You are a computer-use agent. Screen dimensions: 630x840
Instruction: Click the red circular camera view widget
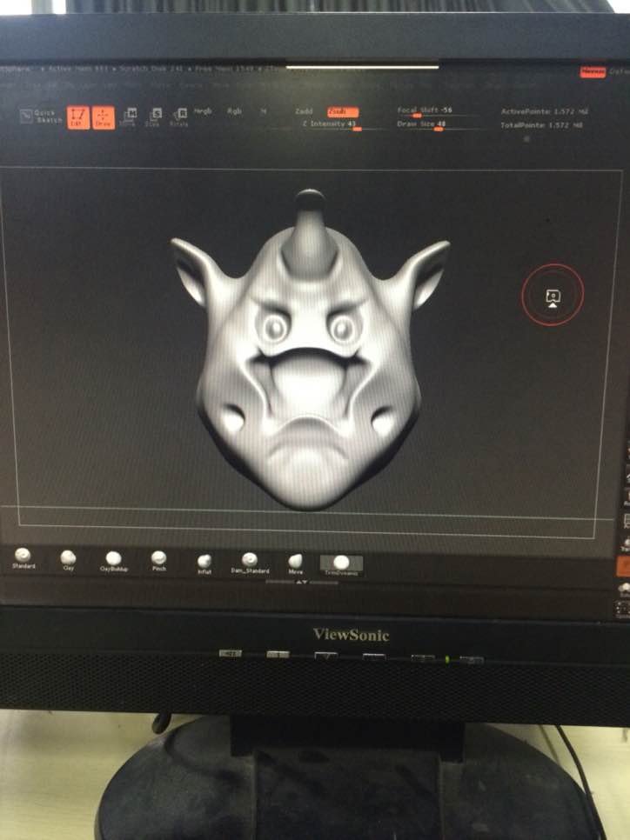pos(553,295)
